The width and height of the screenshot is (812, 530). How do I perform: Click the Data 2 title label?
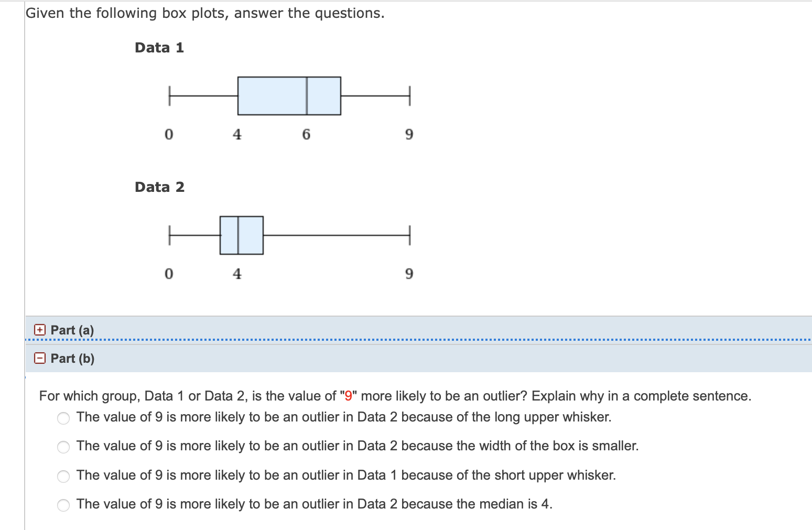point(160,187)
